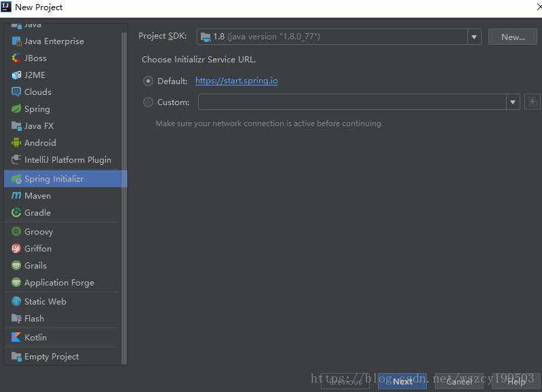Choose Java FX project type
Image resolution: width=542 pixels, height=392 pixels.
63,126
